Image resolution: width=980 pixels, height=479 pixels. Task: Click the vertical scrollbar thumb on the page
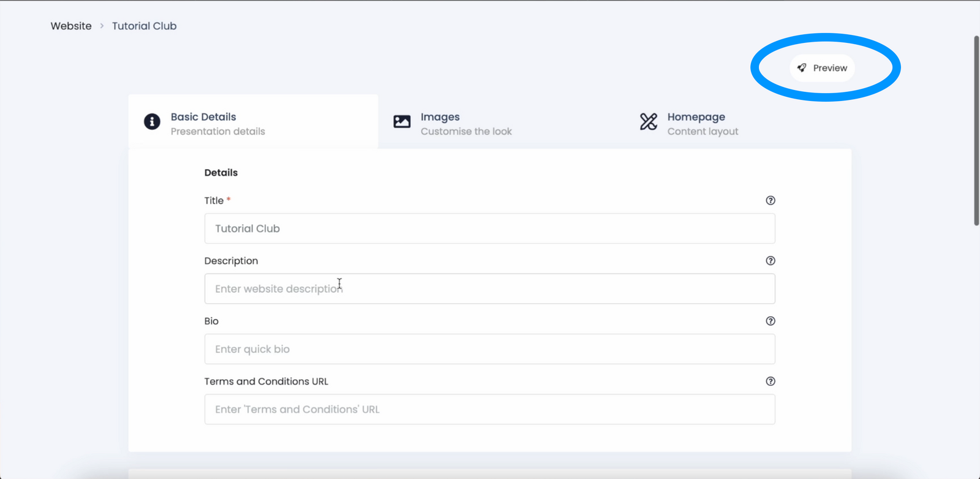click(976, 130)
